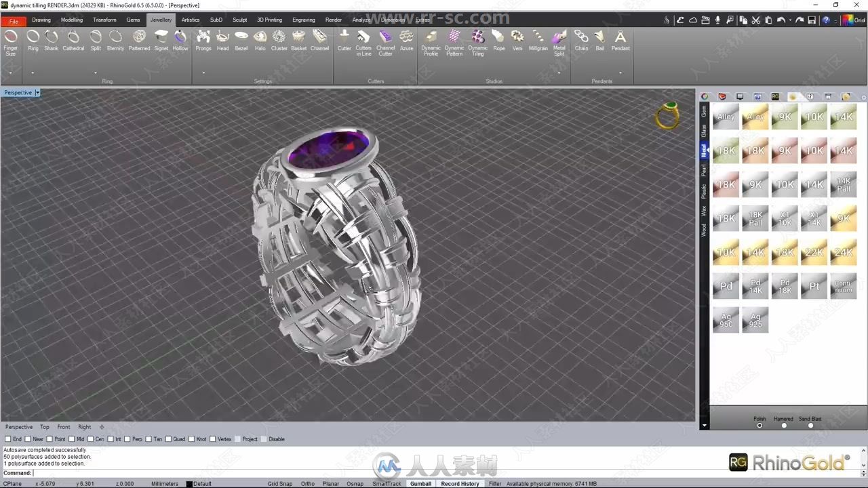Select the Basket setting tool
Image resolution: width=868 pixels, height=488 pixels.
click(x=299, y=41)
